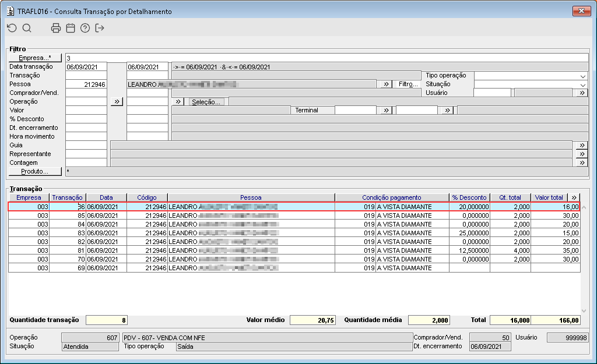Expand more table columns arrow
This screenshot has width=597, height=364.
(x=574, y=197)
